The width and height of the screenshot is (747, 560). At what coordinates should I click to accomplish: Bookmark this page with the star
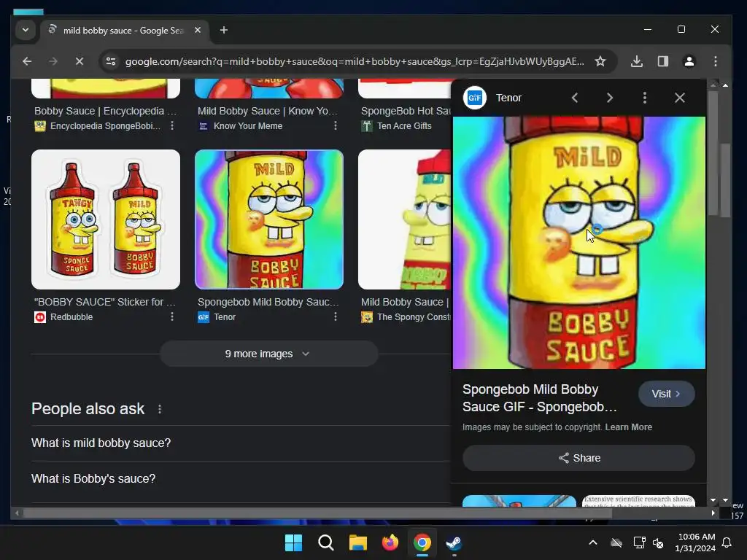tap(600, 61)
